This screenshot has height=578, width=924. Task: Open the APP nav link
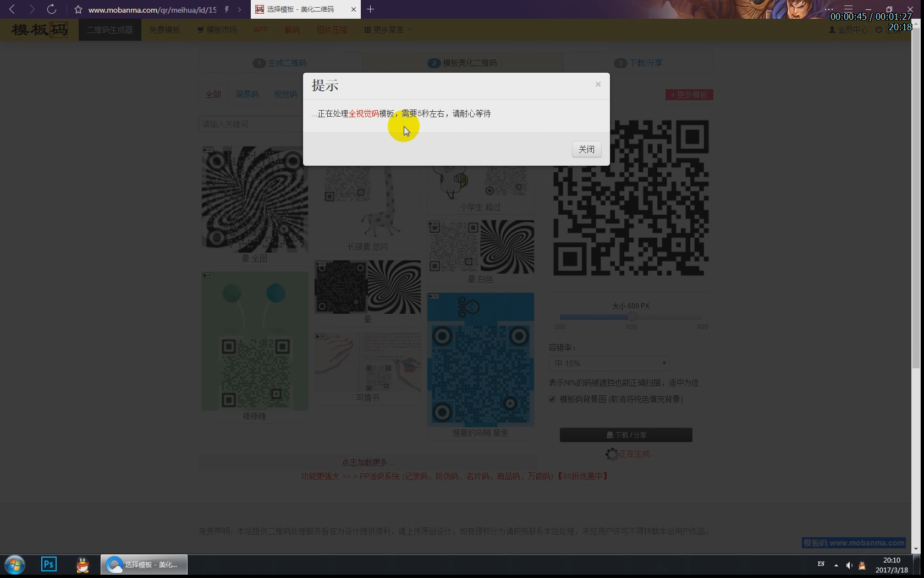pyautogui.click(x=261, y=30)
